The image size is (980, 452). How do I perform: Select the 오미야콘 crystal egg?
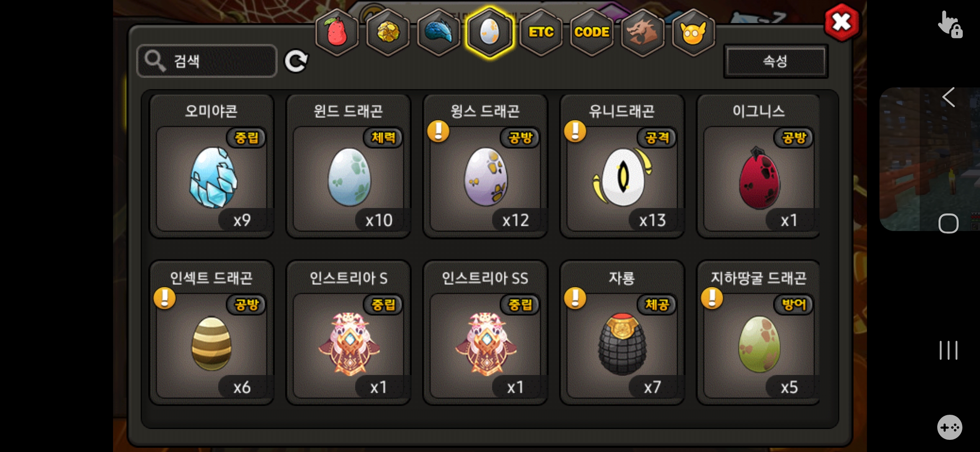click(212, 167)
